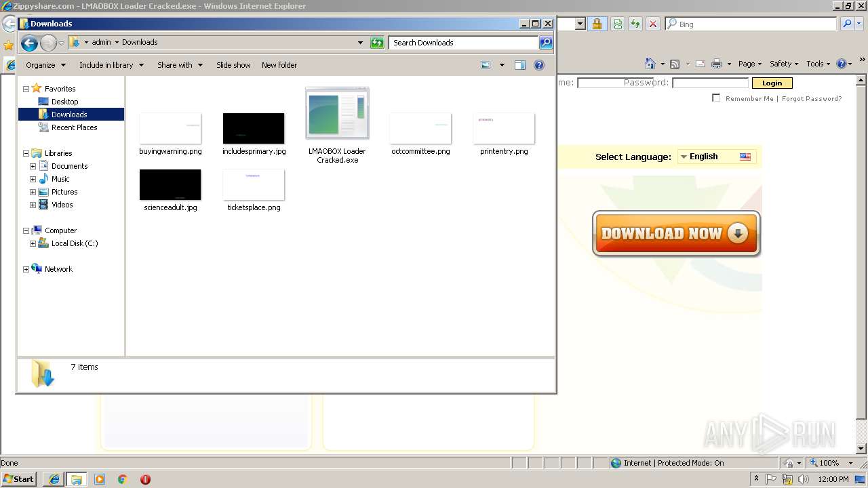Expand the Local Disk (C:) node
The width and height of the screenshot is (868, 488).
point(33,243)
